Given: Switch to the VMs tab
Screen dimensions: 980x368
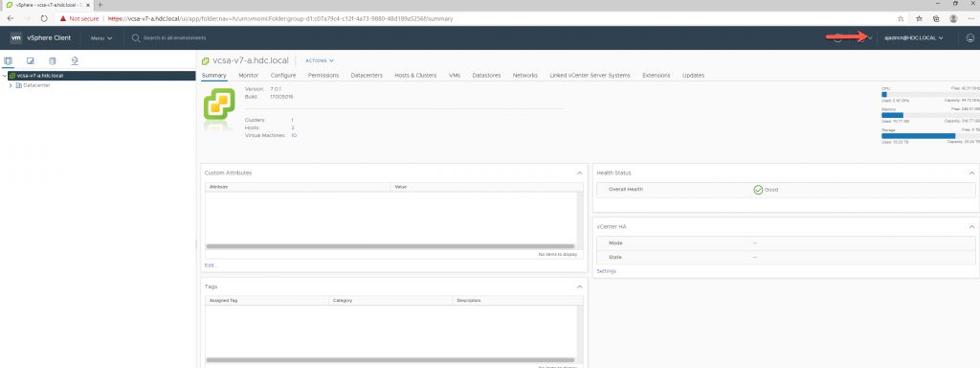Looking at the screenshot, I should (455, 75).
